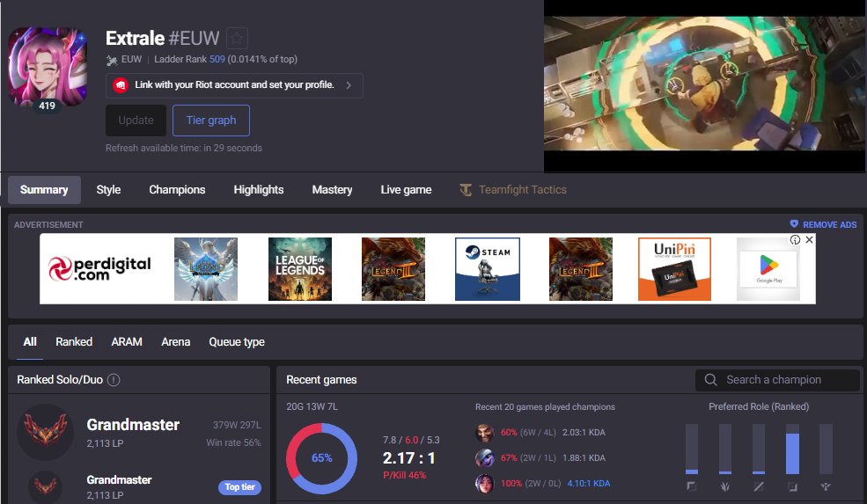Click the EUW region icon
The image size is (867, 504).
point(112,60)
